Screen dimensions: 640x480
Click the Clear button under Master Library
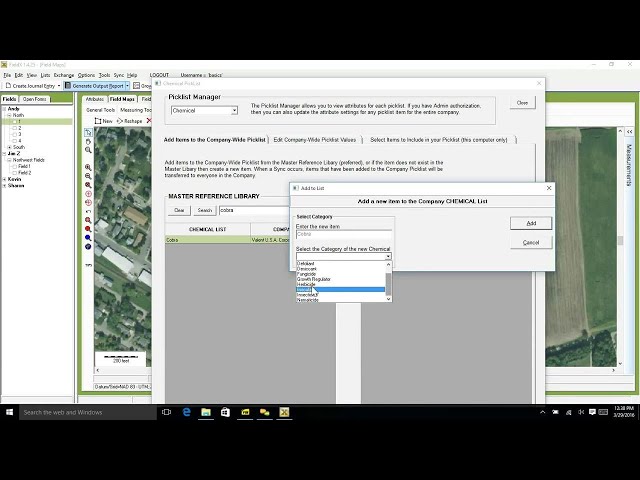tap(179, 210)
